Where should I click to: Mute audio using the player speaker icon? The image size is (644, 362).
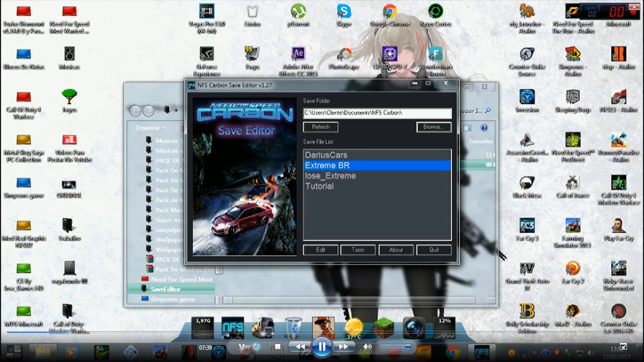(368, 347)
